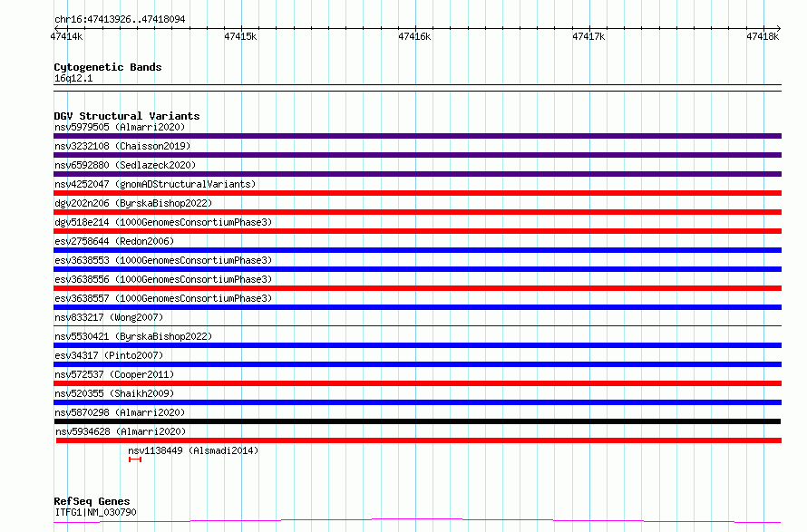Select the purple bar under nsv6592880
Viewport: 807px width, 532px height.
coord(417,174)
